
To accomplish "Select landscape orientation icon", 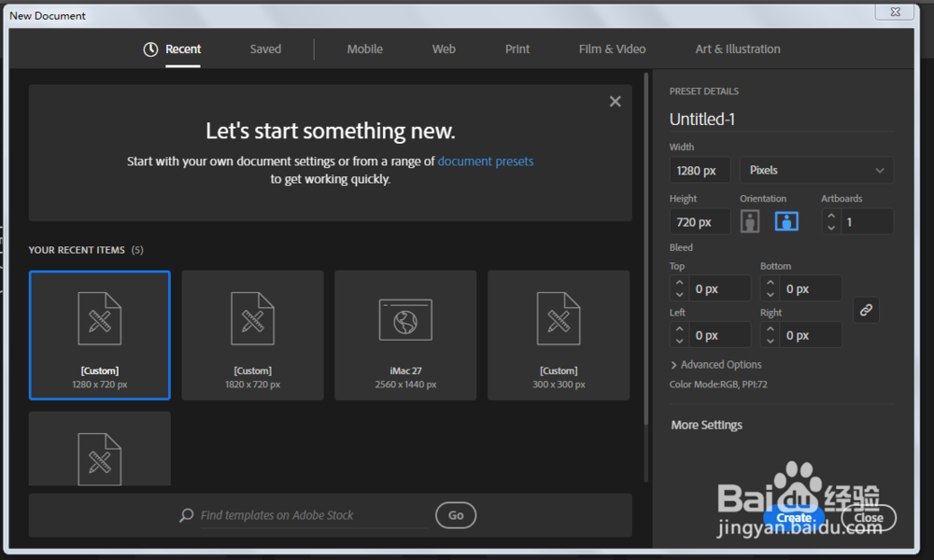I will click(x=786, y=221).
